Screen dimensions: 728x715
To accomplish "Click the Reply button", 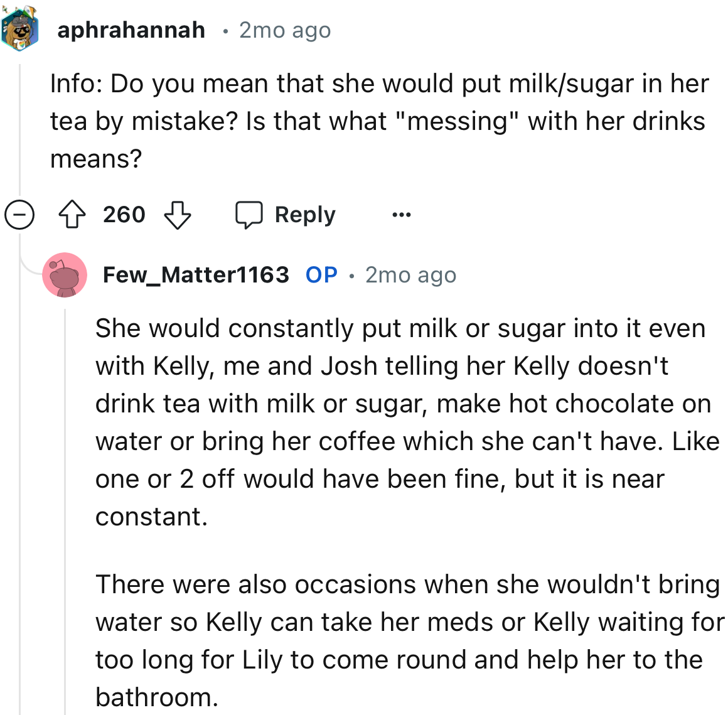I will (x=304, y=214).
